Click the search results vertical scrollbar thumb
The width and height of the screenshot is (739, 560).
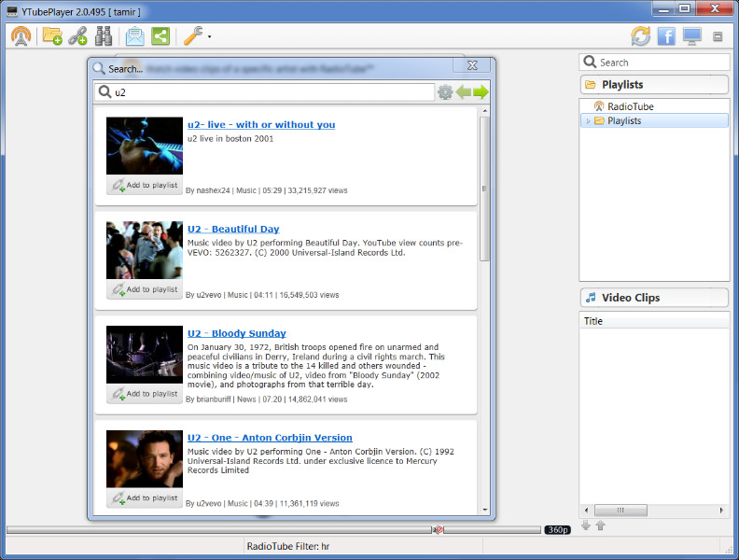click(484, 189)
